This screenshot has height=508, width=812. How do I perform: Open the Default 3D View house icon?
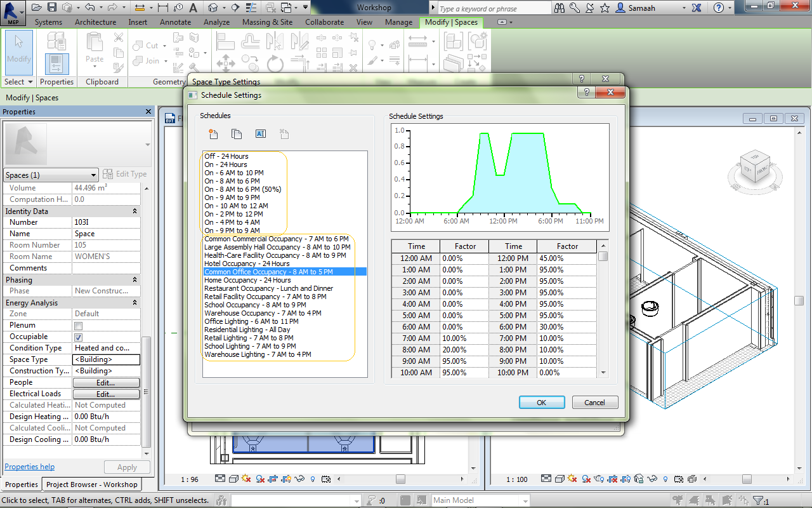[x=213, y=8]
